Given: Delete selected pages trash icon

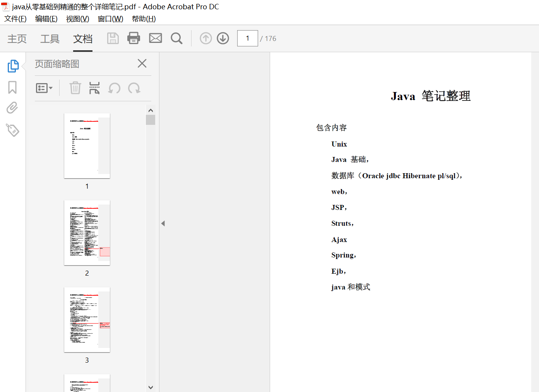Looking at the screenshot, I should pyautogui.click(x=75, y=88).
